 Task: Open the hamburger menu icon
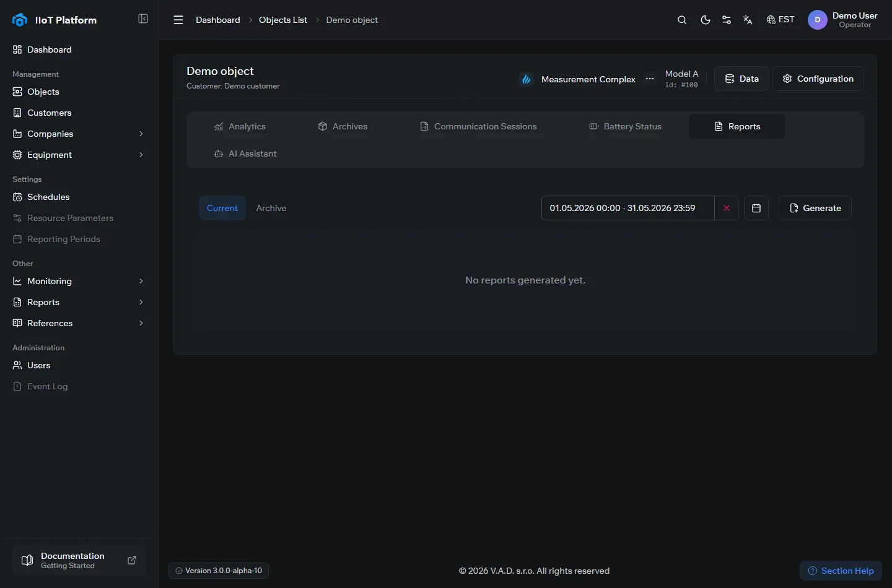[x=178, y=20]
